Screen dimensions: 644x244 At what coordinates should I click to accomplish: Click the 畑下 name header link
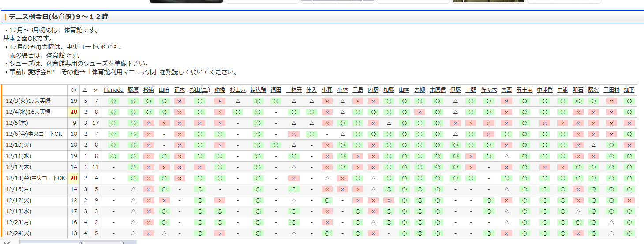(x=629, y=90)
